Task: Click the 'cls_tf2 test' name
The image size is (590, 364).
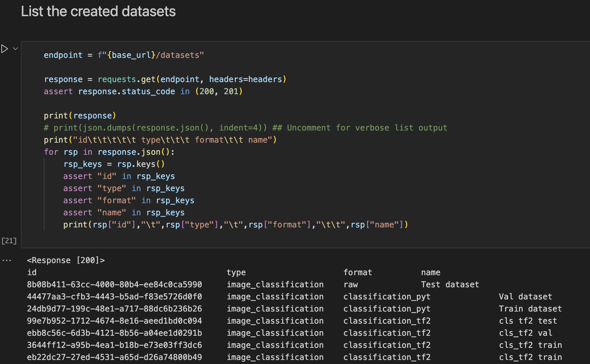Action: pyautogui.click(x=528, y=321)
